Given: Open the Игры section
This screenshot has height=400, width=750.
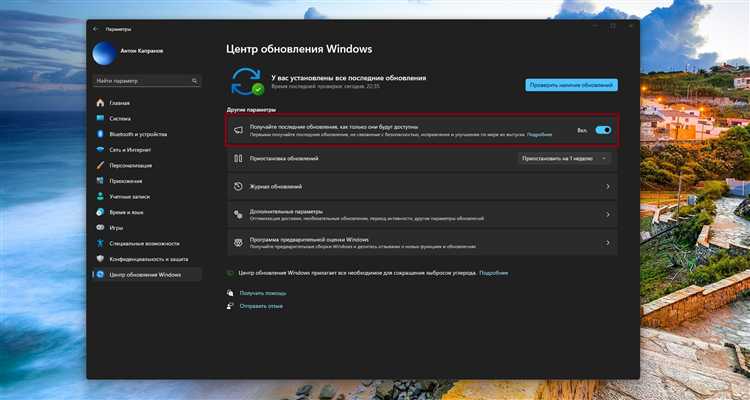Looking at the screenshot, I should (146, 228).
